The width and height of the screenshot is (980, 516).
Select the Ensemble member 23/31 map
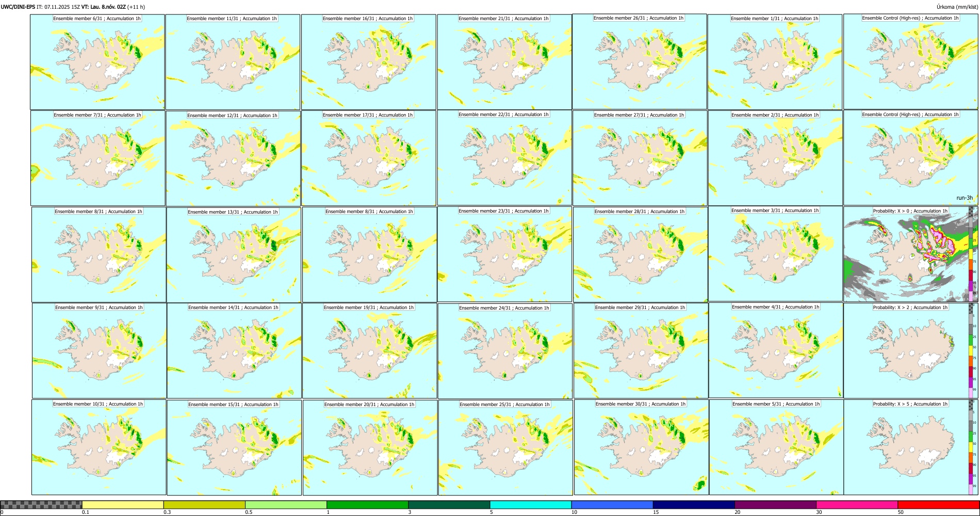click(504, 254)
